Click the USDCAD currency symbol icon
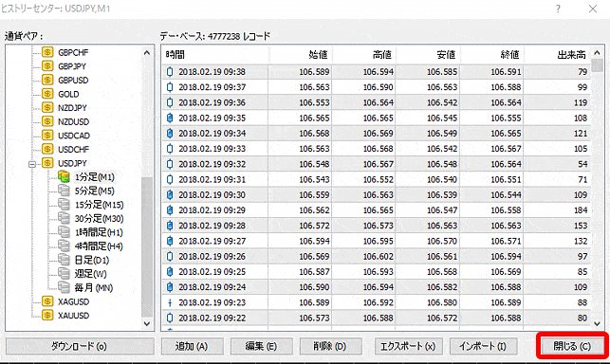The height and width of the screenshot is (364, 610). pyautogui.click(x=47, y=136)
